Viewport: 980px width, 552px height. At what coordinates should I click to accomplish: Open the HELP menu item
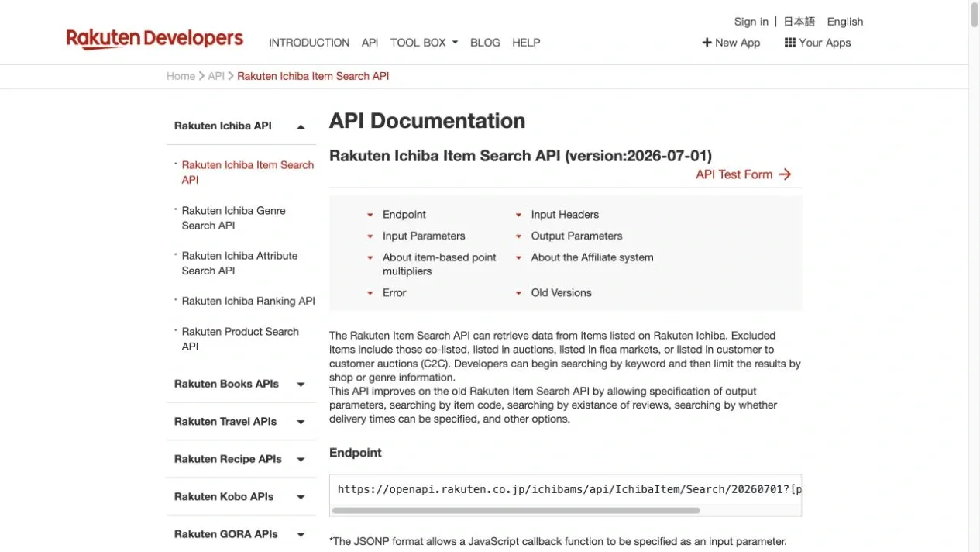[526, 43]
